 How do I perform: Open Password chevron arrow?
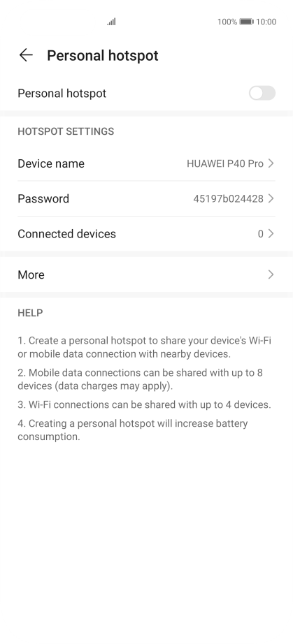tap(271, 199)
